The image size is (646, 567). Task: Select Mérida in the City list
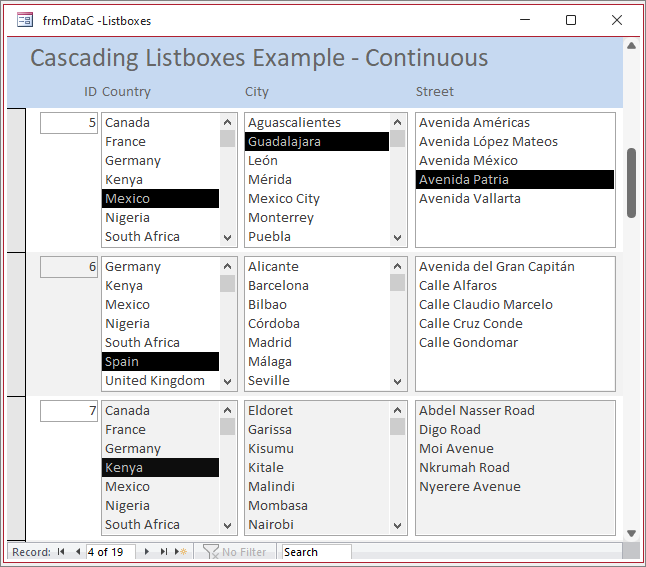point(317,179)
